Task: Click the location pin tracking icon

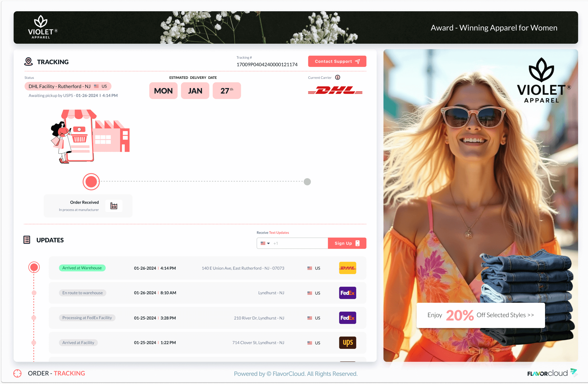Action: [x=28, y=62]
